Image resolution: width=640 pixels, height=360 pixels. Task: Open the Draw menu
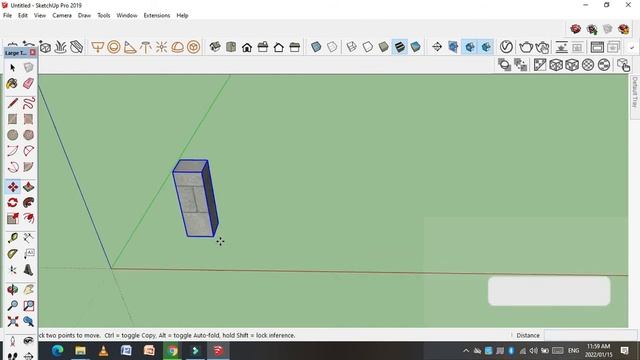point(84,16)
